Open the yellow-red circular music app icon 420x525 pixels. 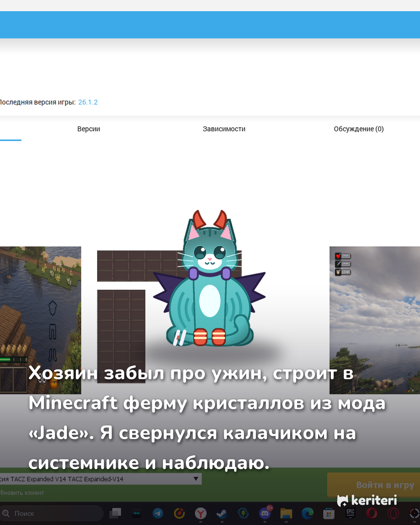pyautogui.click(x=179, y=513)
